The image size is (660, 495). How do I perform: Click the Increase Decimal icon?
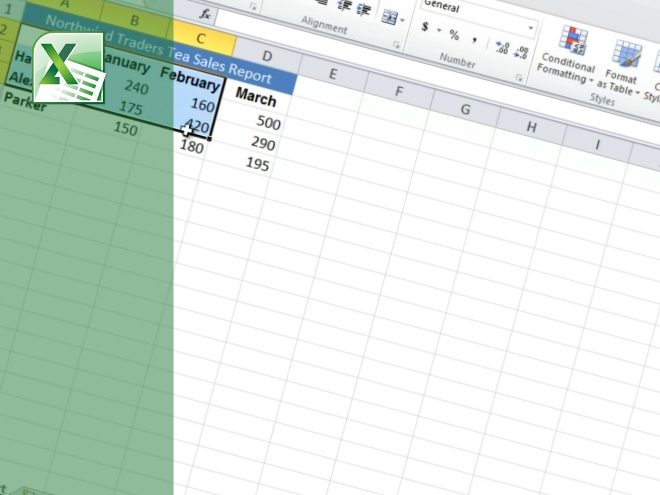tap(501, 47)
